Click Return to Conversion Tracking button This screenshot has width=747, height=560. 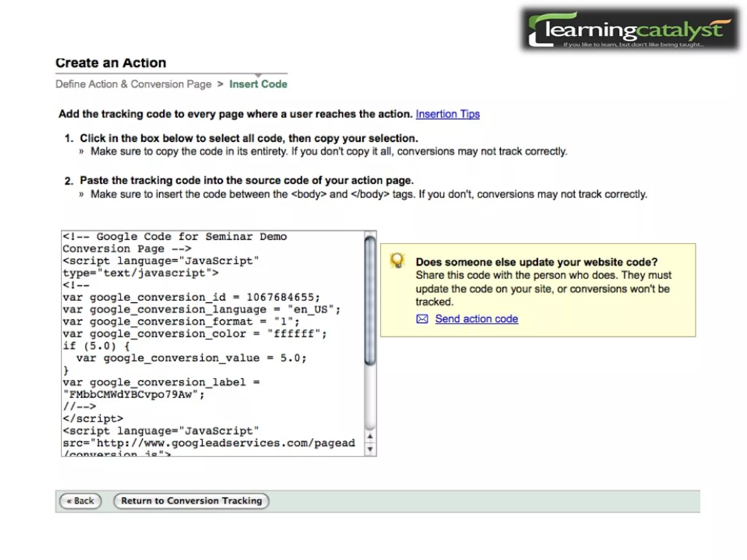click(191, 501)
